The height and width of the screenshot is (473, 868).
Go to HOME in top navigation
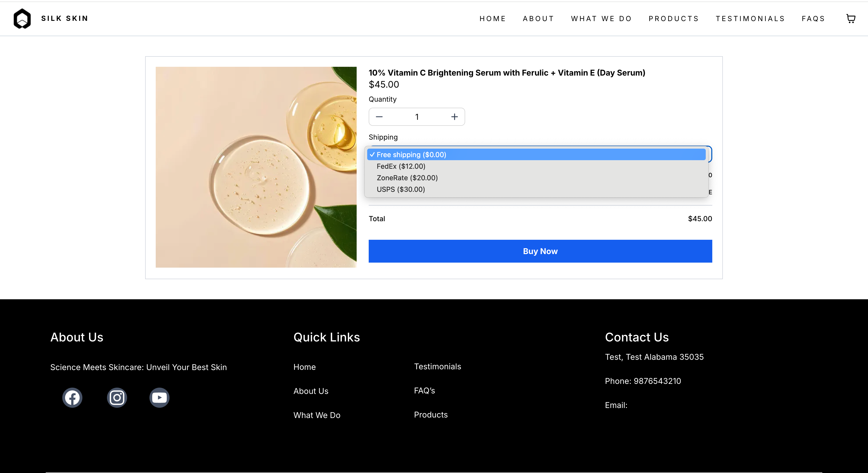[x=493, y=19]
